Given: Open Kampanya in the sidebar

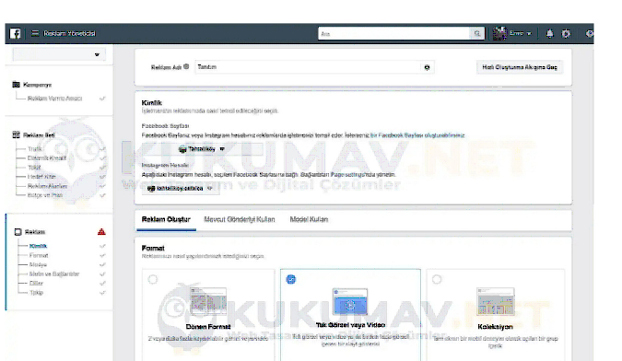Looking at the screenshot, I should click(x=37, y=84).
